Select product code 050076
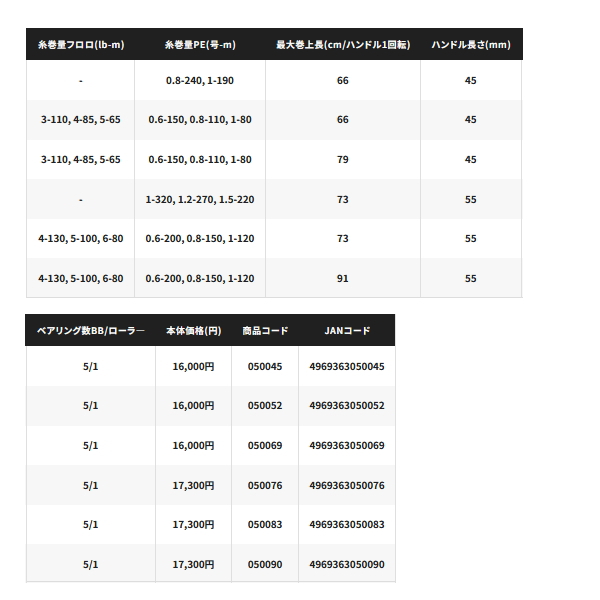The image size is (600, 600). tap(265, 486)
